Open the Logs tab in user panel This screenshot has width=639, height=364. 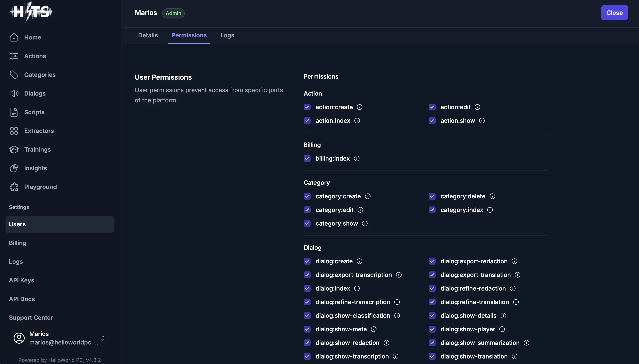click(x=227, y=35)
